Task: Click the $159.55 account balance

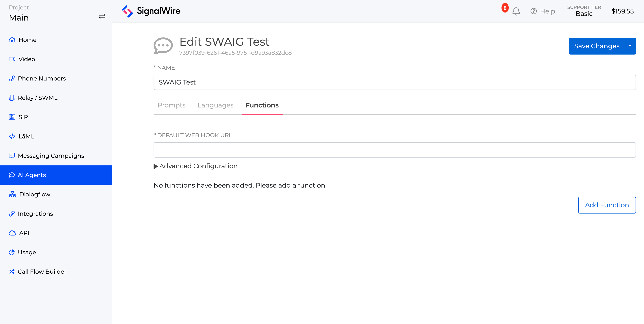Action: pyautogui.click(x=622, y=11)
